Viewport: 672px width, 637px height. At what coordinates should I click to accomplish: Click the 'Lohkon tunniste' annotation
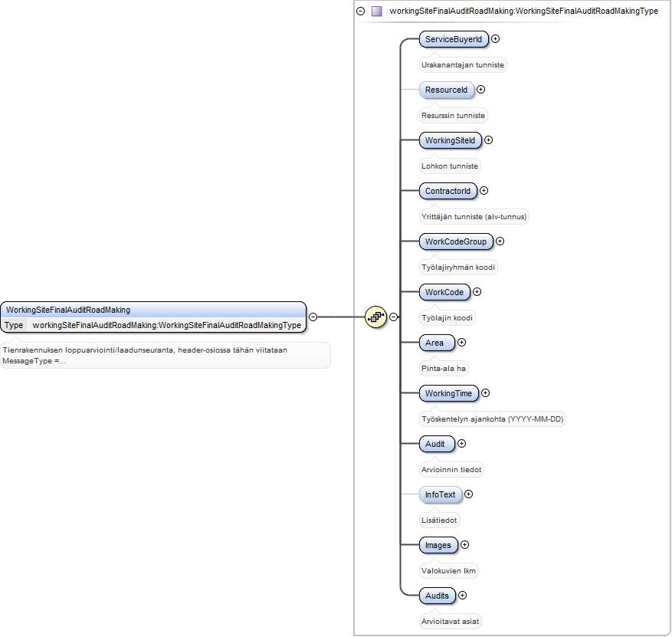coord(450,166)
